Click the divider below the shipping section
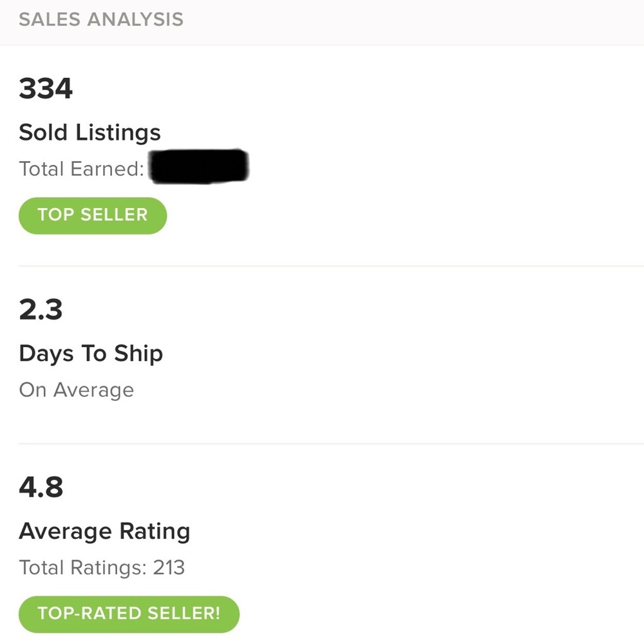 point(322,442)
